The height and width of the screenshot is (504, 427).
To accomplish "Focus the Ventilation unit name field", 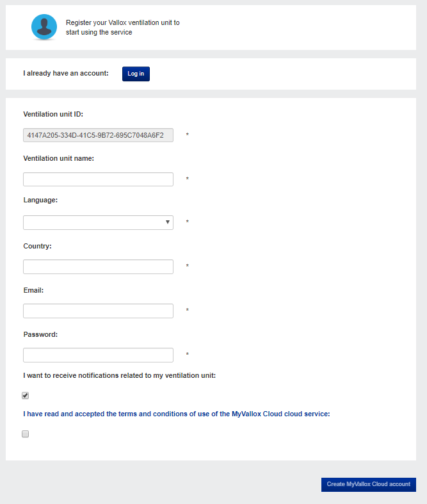I will click(98, 179).
